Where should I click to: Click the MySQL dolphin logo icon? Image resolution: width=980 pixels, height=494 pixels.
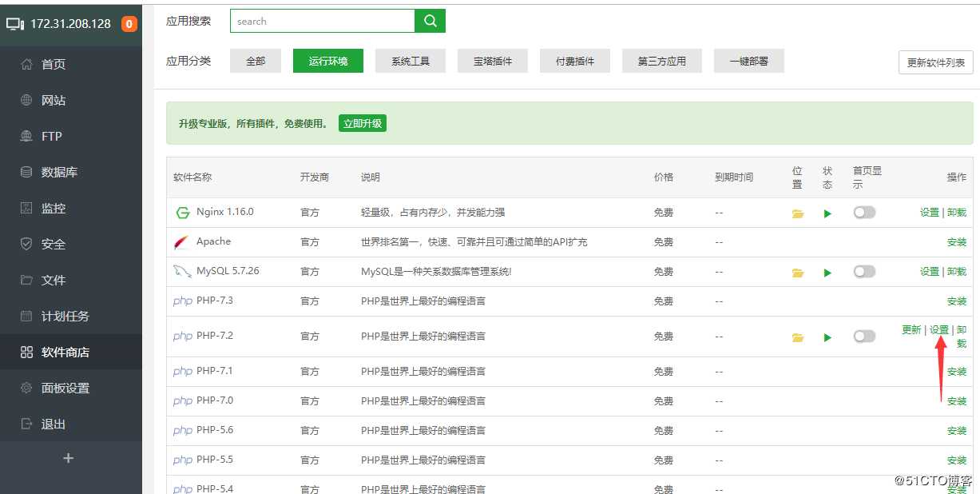tap(182, 272)
